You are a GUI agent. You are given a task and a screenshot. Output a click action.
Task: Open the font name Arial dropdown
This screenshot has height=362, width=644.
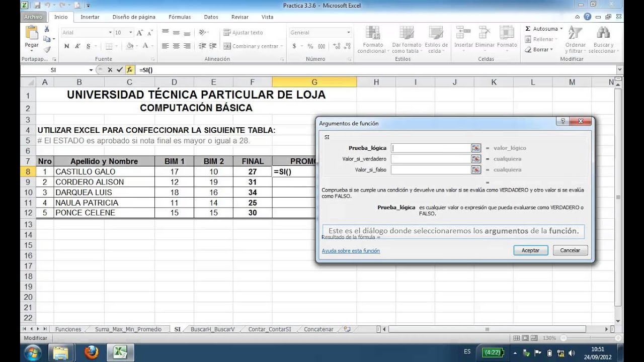pos(110,33)
